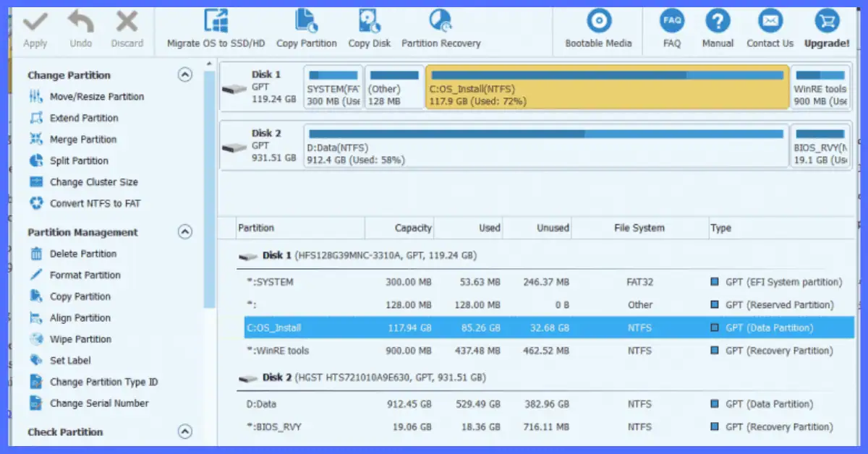Select Set Label in sidebar

pos(60,360)
